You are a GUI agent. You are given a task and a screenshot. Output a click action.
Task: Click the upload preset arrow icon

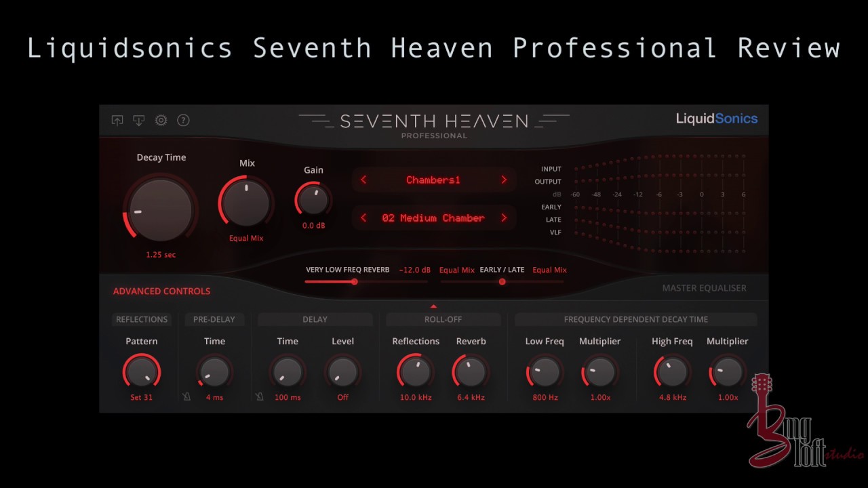point(117,121)
